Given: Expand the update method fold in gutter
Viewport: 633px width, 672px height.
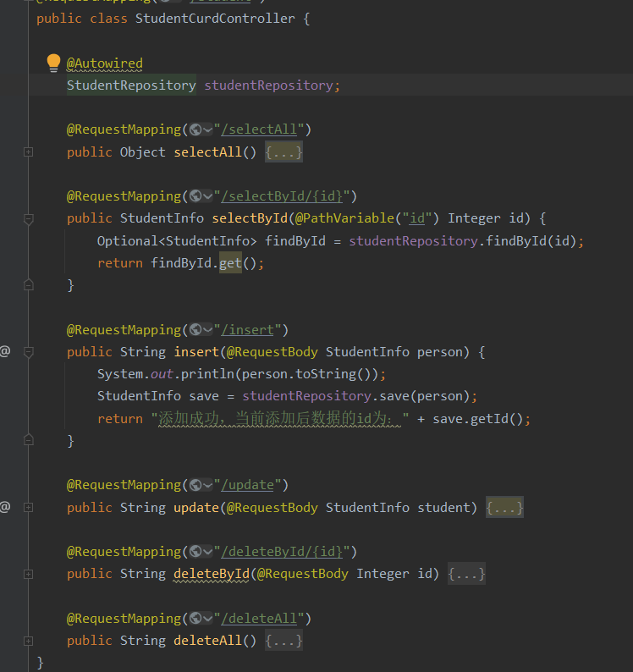Looking at the screenshot, I should (x=28, y=508).
